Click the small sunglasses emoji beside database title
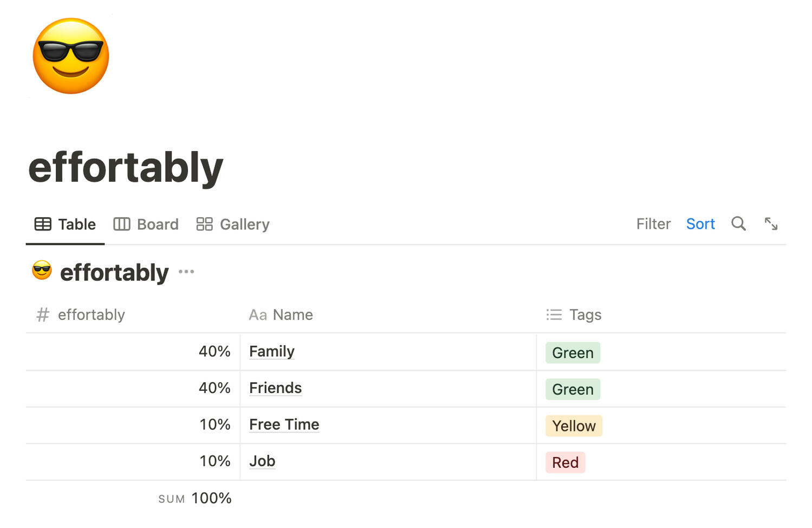The width and height of the screenshot is (812, 528). point(42,271)
